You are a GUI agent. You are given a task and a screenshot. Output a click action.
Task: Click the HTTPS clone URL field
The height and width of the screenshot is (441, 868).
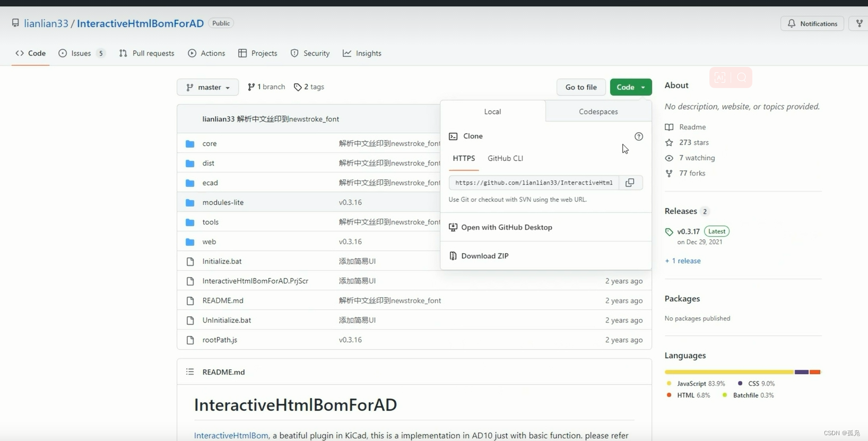click(534, 183)
